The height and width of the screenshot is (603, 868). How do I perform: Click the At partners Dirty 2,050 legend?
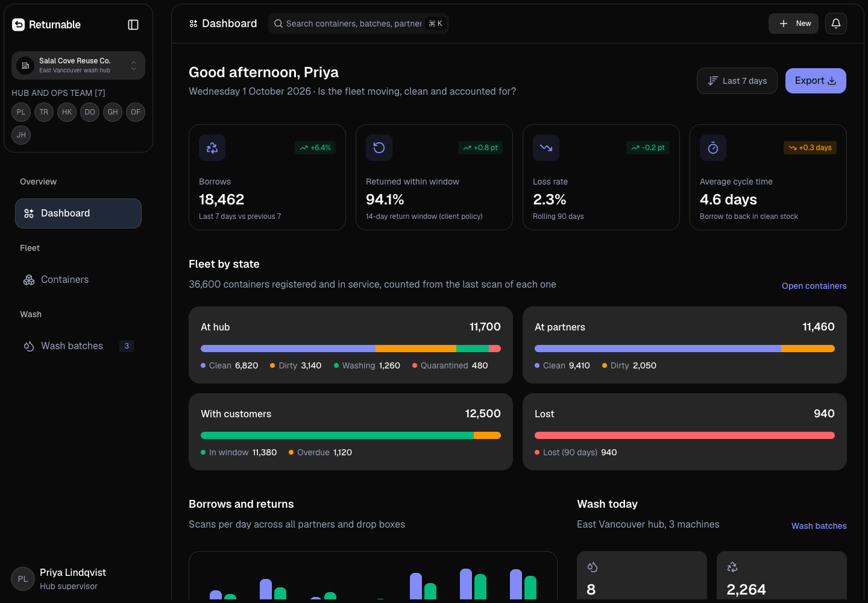[629, 365]
